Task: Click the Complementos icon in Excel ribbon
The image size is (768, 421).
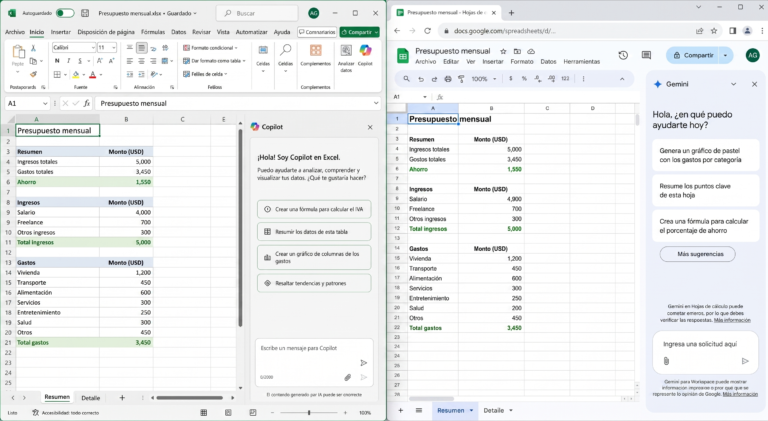Action: tap(315, 51)
